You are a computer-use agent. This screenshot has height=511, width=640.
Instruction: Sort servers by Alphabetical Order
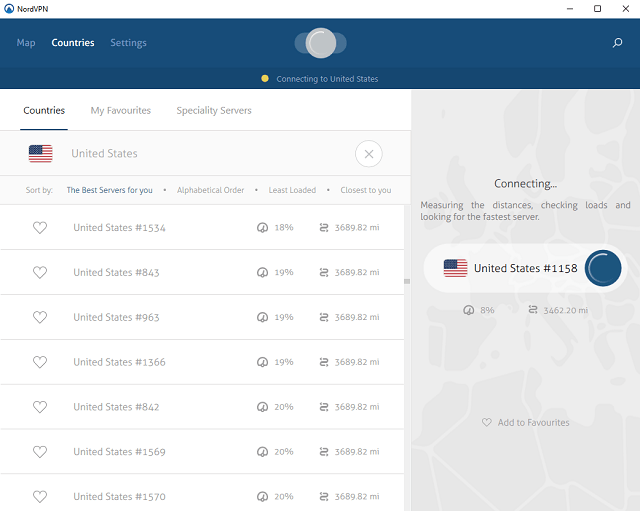pos(211,190)
